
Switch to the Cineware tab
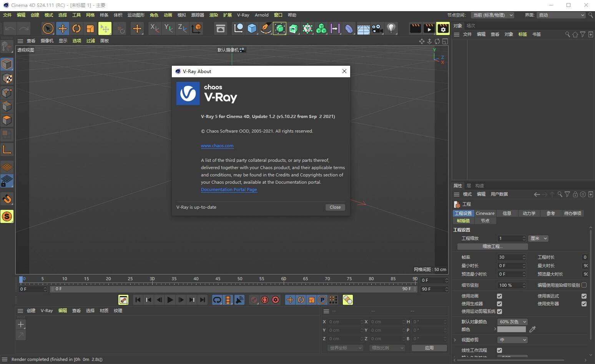point(485,213)
